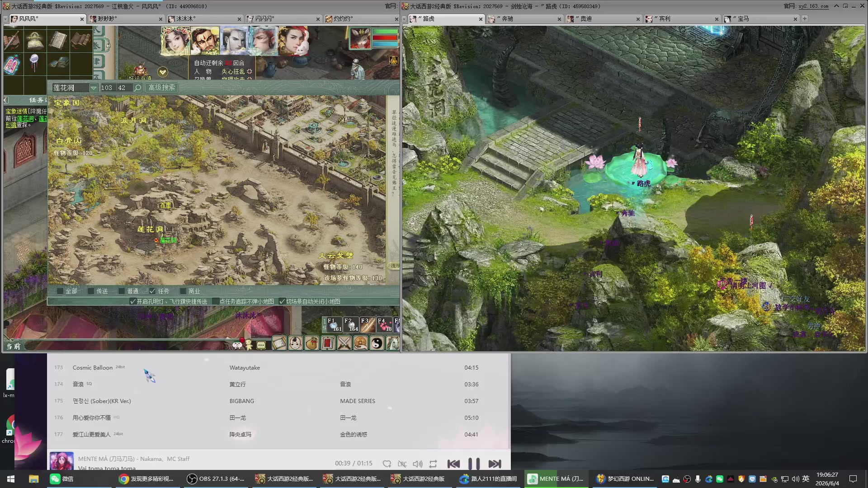
Task: Switch to the 沐沐沐° character tab
Action: (205, 19)
